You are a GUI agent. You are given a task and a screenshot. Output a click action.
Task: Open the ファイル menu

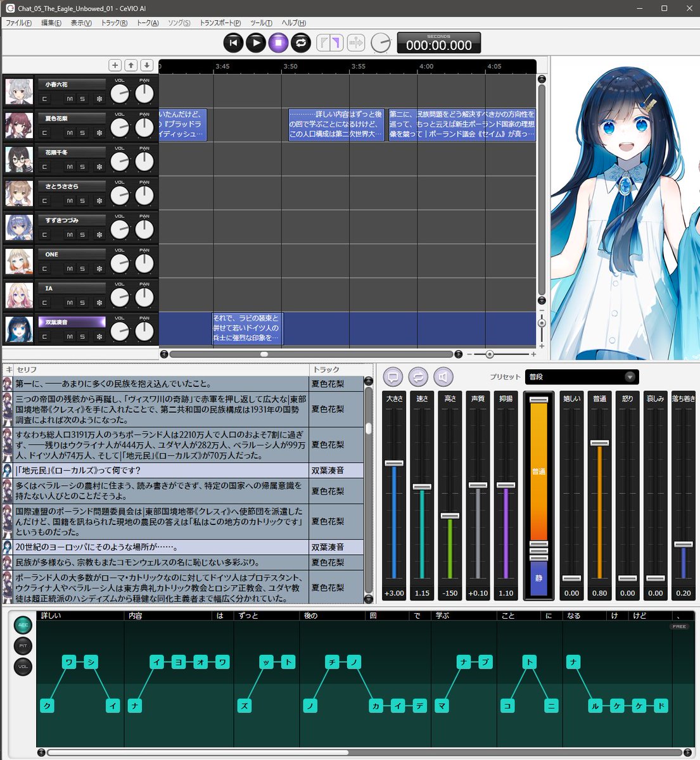click(x=19, y=23)
